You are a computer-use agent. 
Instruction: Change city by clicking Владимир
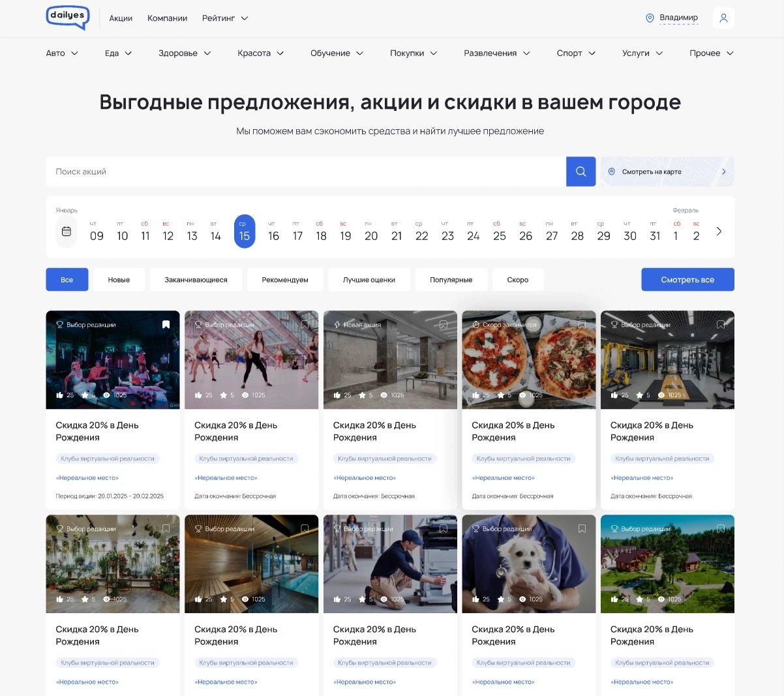[x=678, y=18]
